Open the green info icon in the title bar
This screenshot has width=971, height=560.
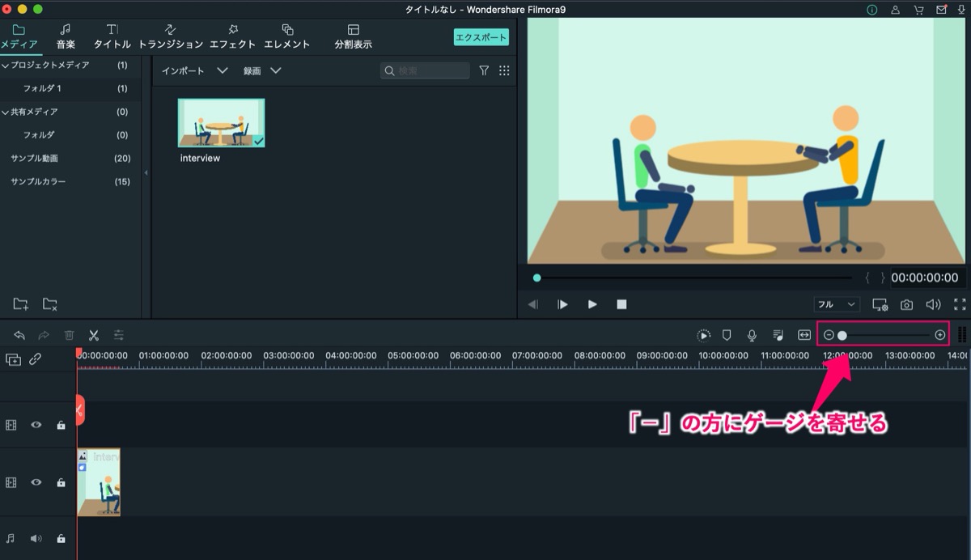point(872,10)
